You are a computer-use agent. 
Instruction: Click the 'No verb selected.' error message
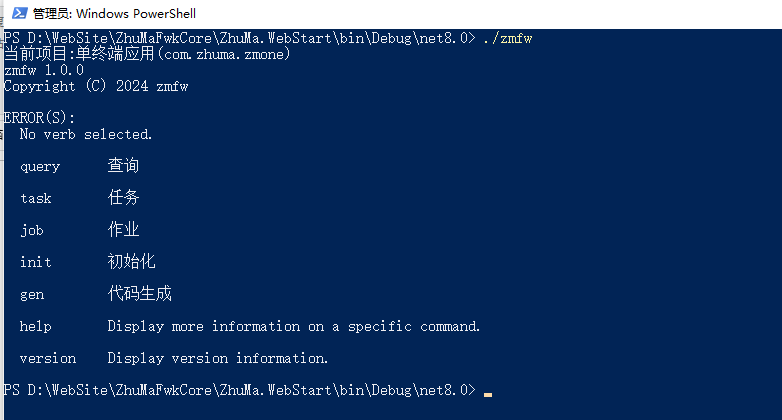tap(86, 134)
